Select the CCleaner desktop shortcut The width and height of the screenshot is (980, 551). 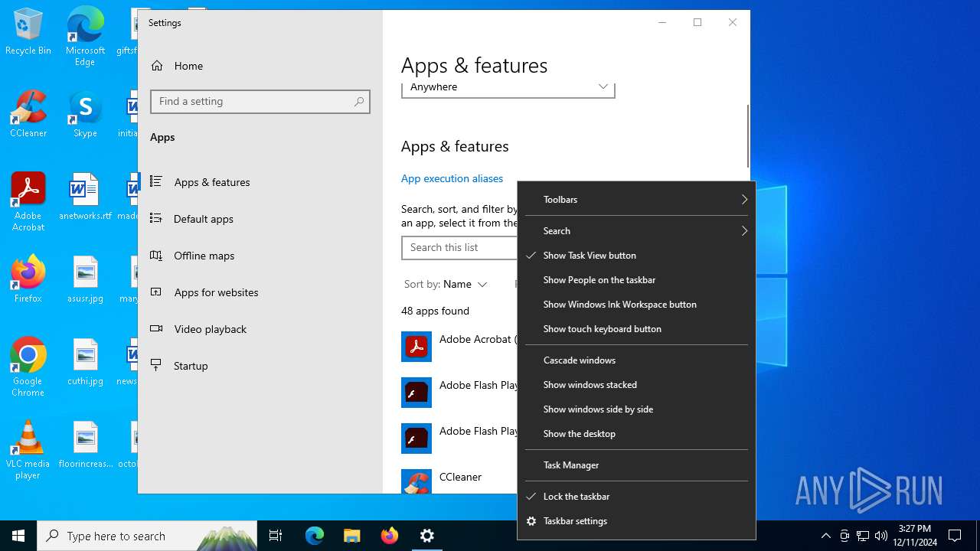click(28, 114)
